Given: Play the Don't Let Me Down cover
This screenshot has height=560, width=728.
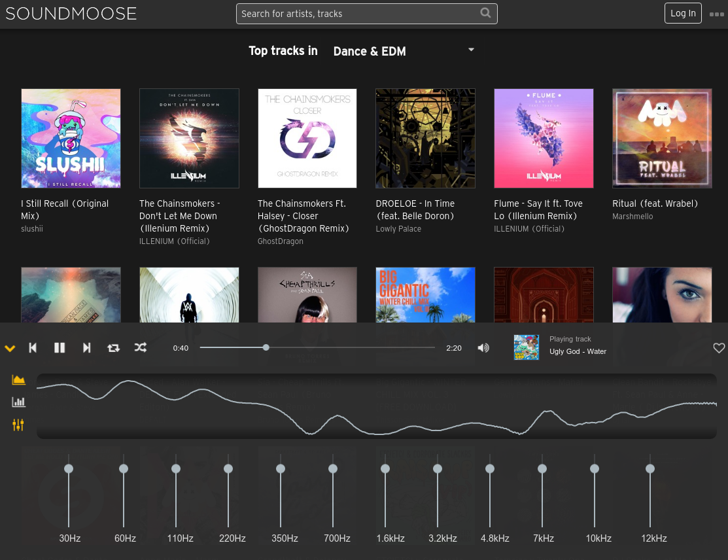Looking at the screenshot, I should point(189,139).
